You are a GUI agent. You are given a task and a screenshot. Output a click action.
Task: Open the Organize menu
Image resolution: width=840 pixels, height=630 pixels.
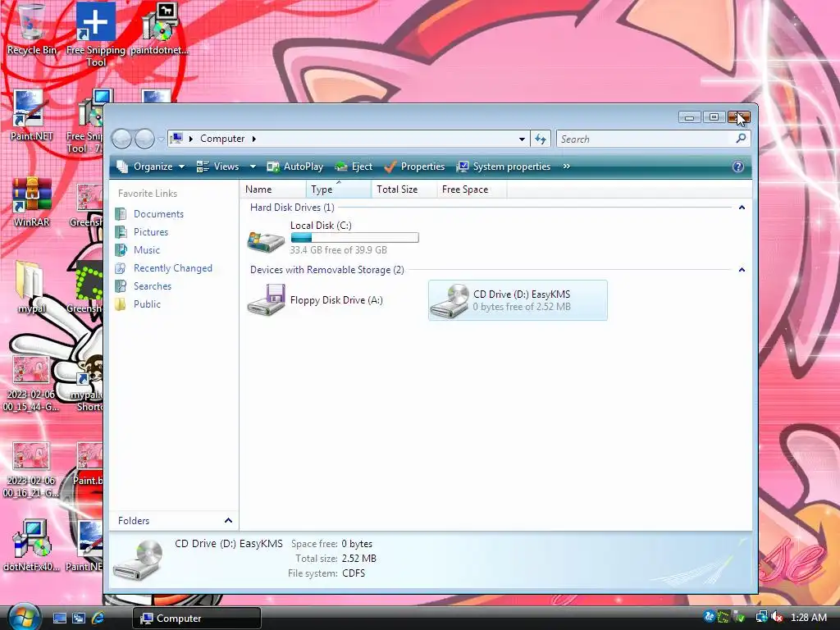pos(151,167)
